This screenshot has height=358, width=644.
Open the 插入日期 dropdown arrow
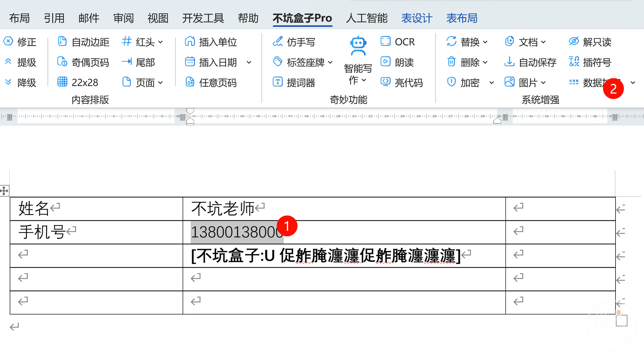tap(249, 62)
